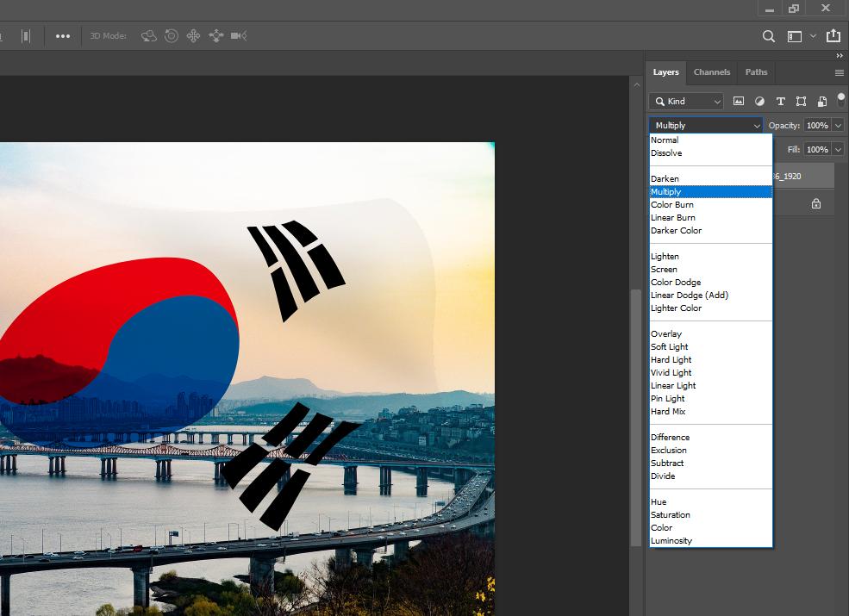
Task: Set blend mode to Soft Light
Action: pyautogui.click(x=710, y=347)
